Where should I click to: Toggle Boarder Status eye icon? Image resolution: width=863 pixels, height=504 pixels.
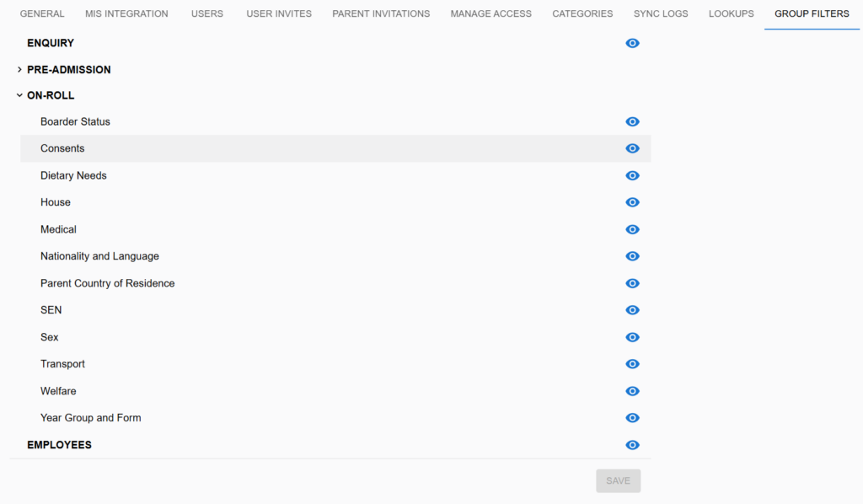pyautogui.click(x=632, y=121)
